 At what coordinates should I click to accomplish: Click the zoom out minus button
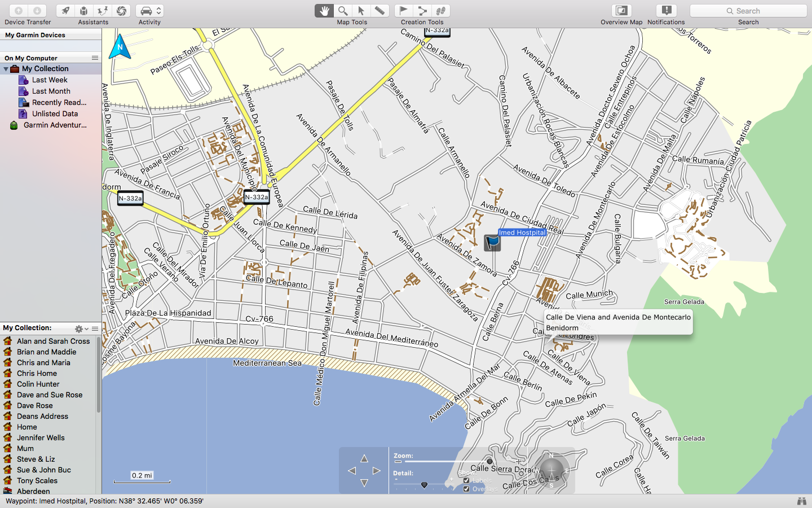[398, 462]
